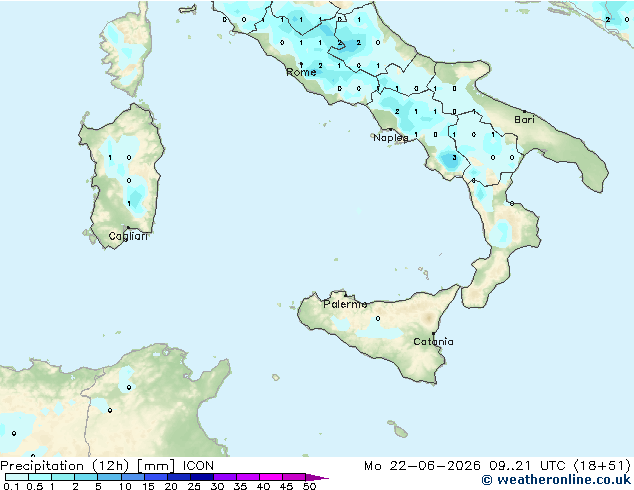
Task: Click the Palermo location dot marker
Action: coord(345,295)
